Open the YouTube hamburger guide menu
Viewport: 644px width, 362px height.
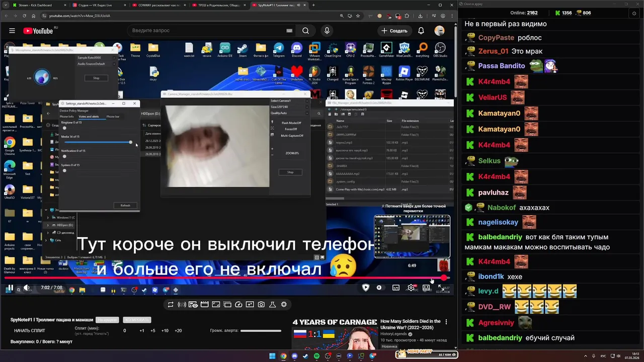[12, 31]
